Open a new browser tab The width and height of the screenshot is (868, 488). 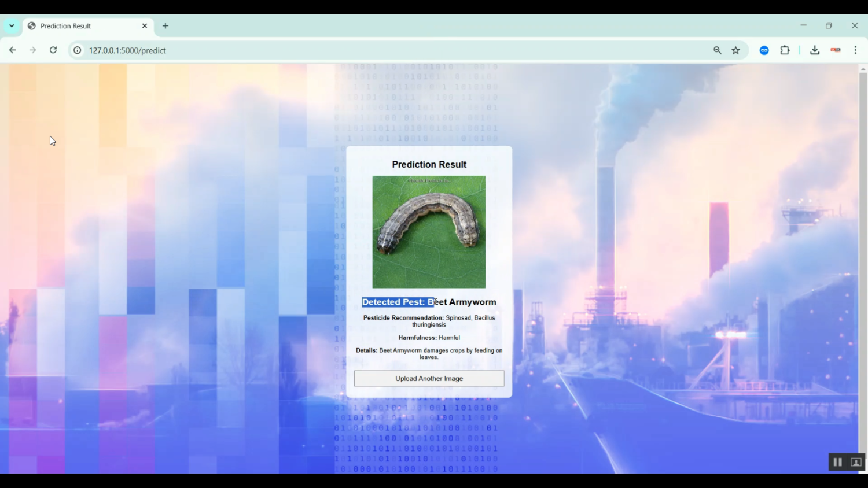[165, 25]
